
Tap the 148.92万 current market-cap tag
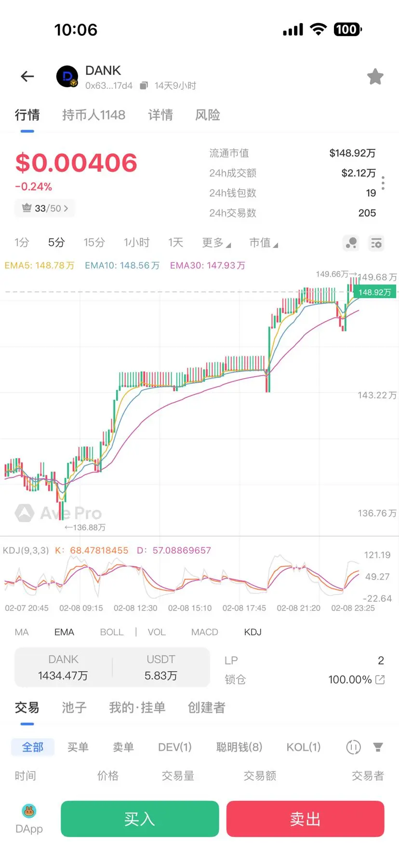coord(374,292)
